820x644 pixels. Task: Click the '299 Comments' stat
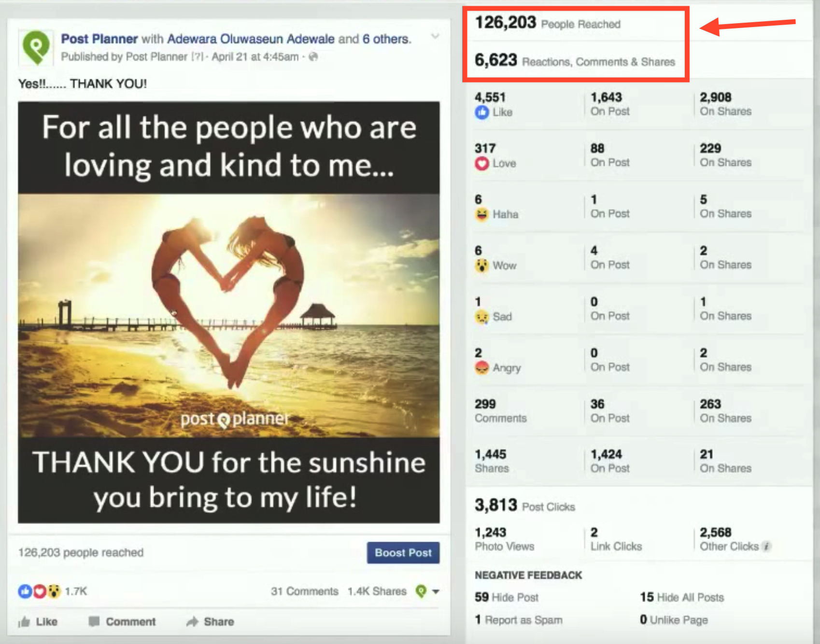tap(501, 411)
